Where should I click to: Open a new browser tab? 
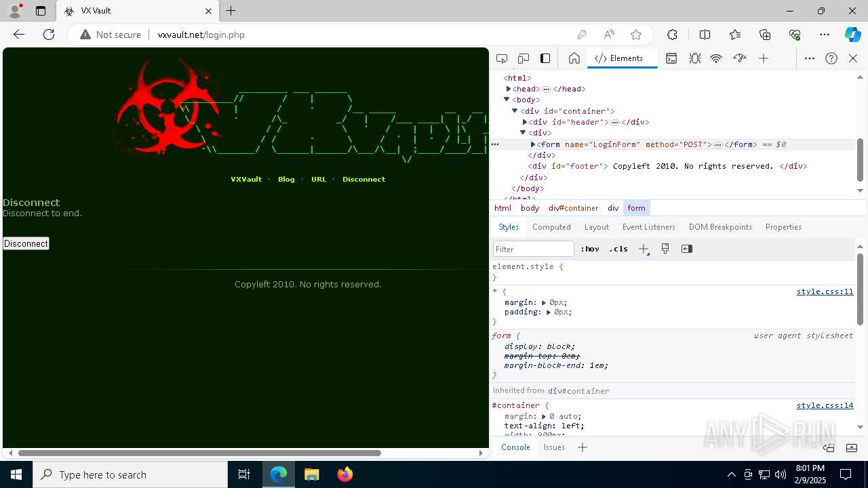pos(231,11)
